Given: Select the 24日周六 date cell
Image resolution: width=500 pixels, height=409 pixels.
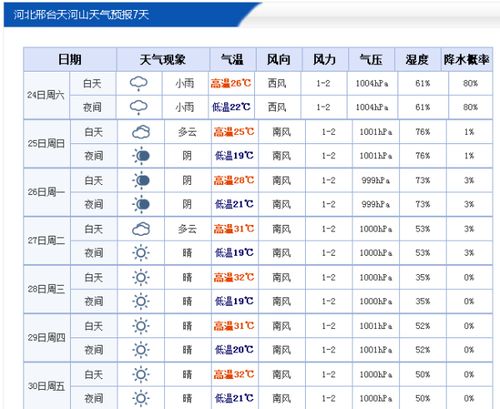Looking at the screenshot, I should coord(46,95).
